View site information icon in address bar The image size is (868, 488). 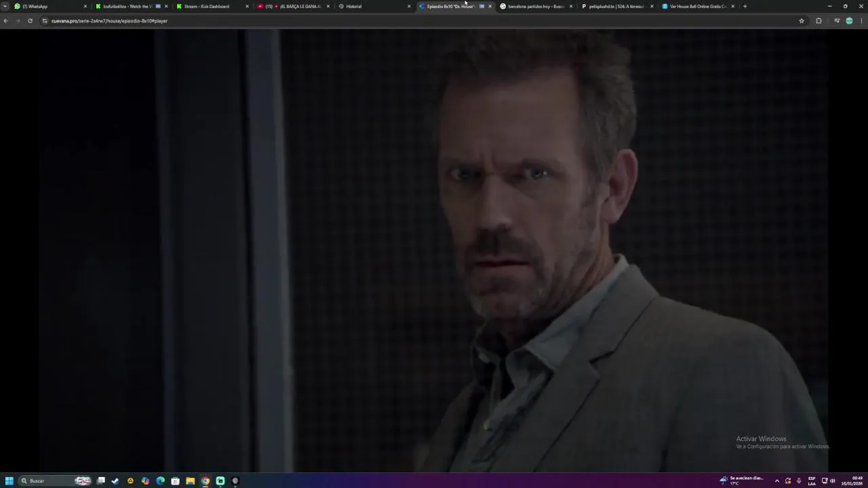(45, 21)
